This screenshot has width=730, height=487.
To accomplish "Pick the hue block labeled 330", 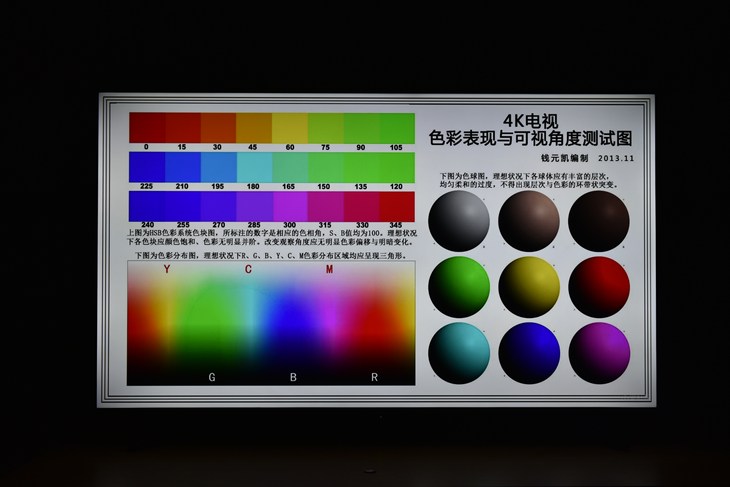I will tap(361, 206).
